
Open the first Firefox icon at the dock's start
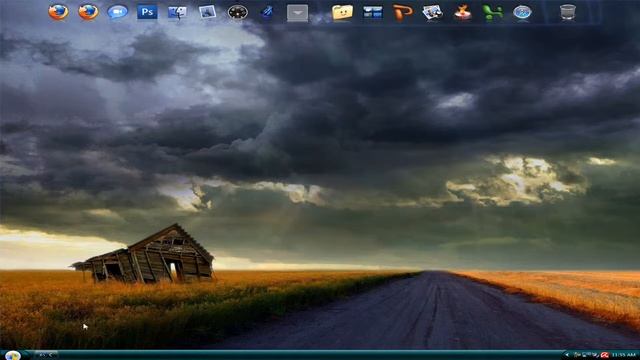(58, 12)
